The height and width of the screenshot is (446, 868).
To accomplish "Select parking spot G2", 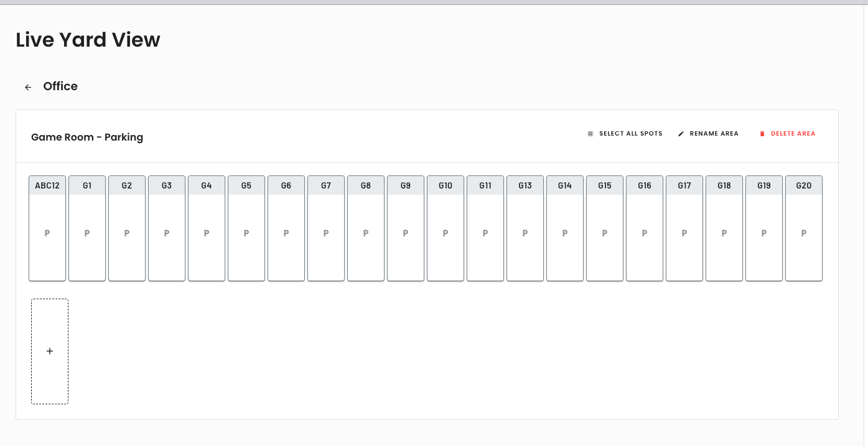I will [127, 228].
